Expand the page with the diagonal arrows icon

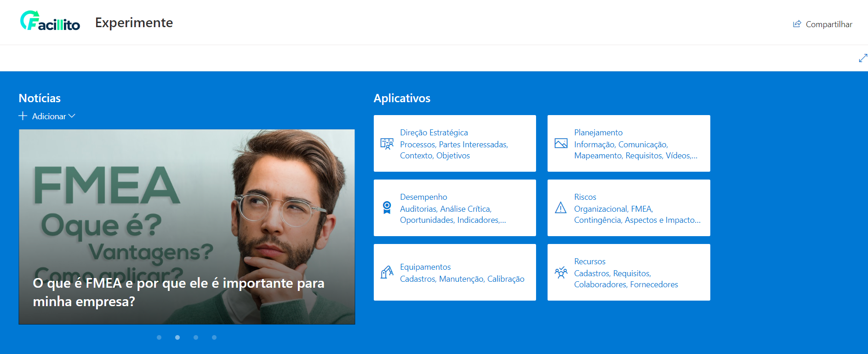click(863, 58)
